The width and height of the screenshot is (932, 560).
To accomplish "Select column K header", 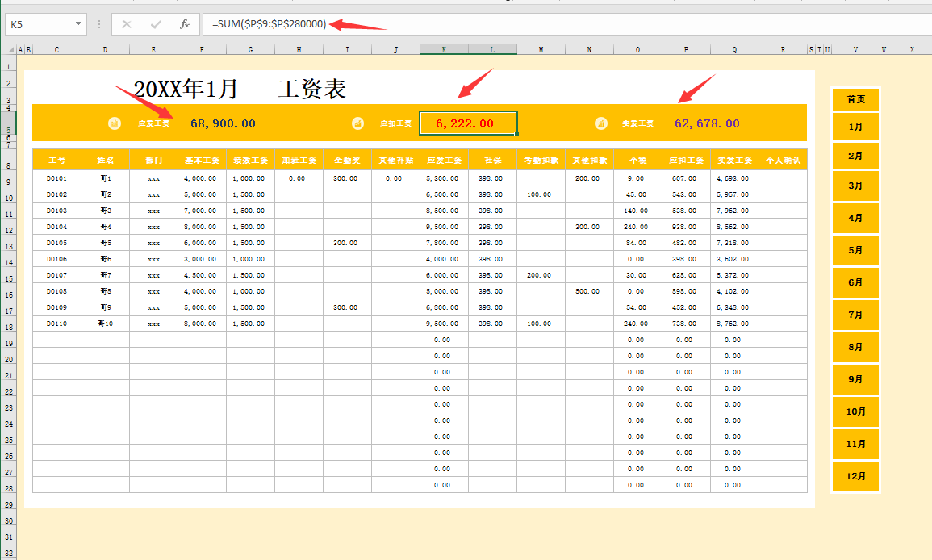I will coord(444,49).
